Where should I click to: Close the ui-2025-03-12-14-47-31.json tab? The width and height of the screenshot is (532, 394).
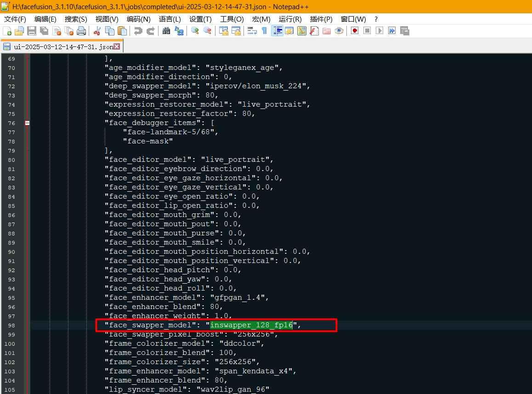[117, 46]
